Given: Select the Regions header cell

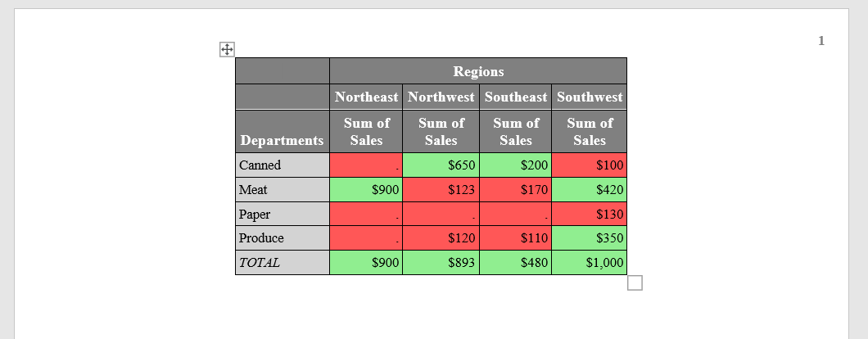Looking at the screenshot, I should point(478,71).
